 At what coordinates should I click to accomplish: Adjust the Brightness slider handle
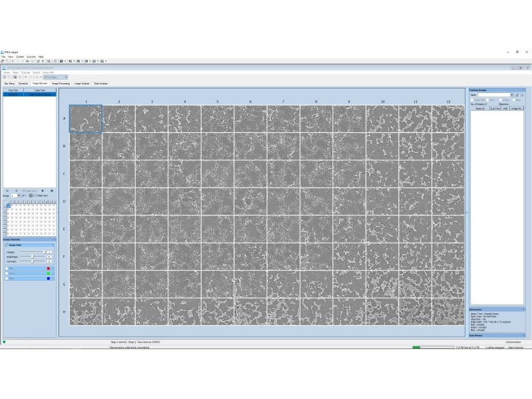[x=32, y=257]
